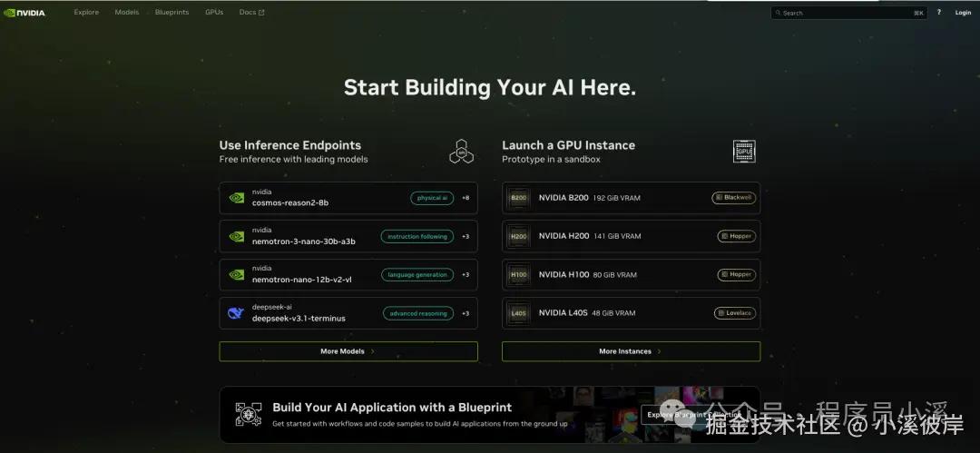
Task: Click the chevron arrow in More Instances
Action: tap(660, 351)
